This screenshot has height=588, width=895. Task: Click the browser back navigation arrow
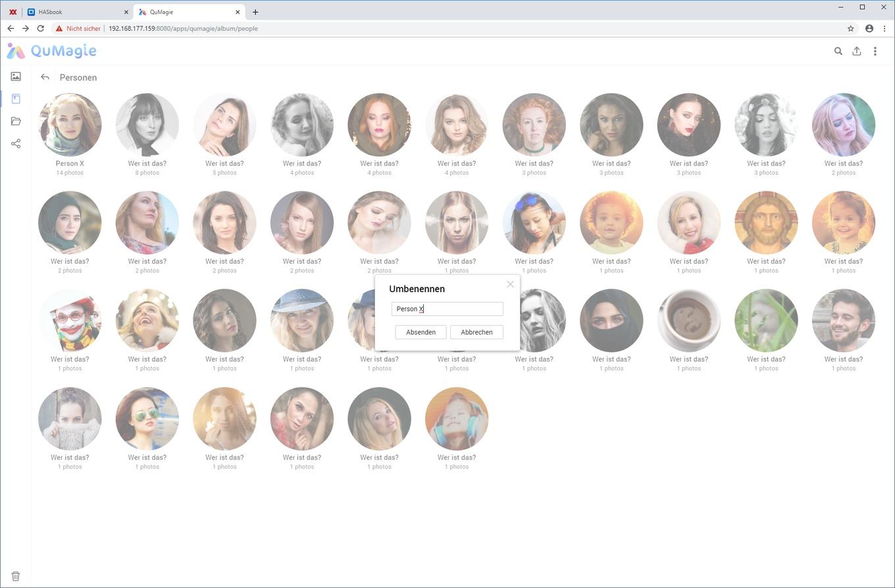click(x=11, y=28)
